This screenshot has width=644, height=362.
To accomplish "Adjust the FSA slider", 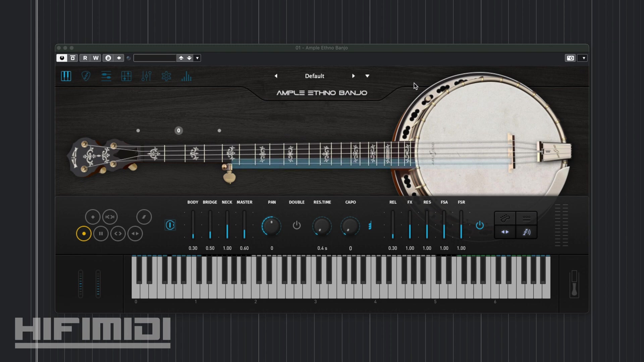I will [444, 225].
